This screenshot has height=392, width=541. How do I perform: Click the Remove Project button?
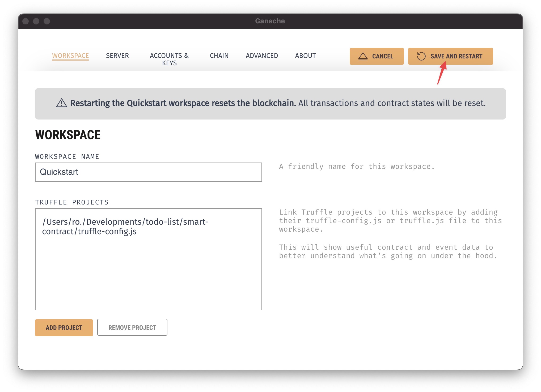coord(132,327)
